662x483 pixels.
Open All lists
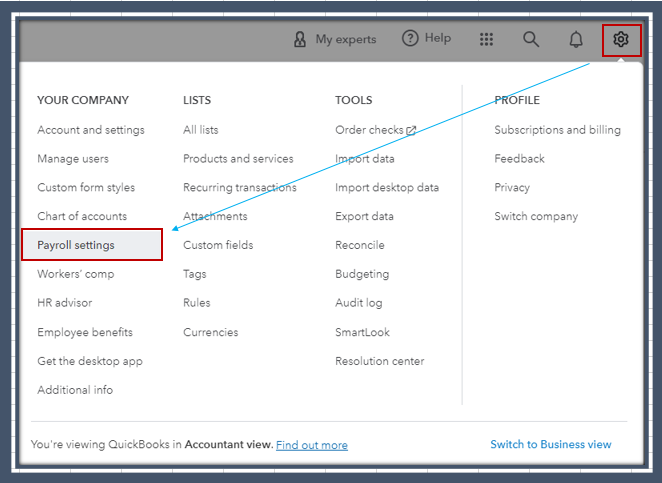[201, 130]
